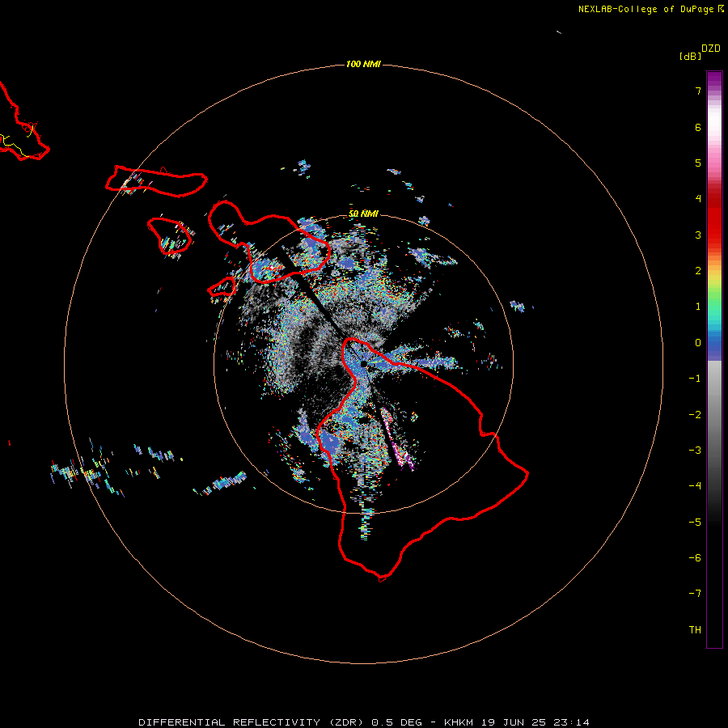728x728 pixels.
Task: Click the red 3 dB band on color bar
Action: pos(714,232)
